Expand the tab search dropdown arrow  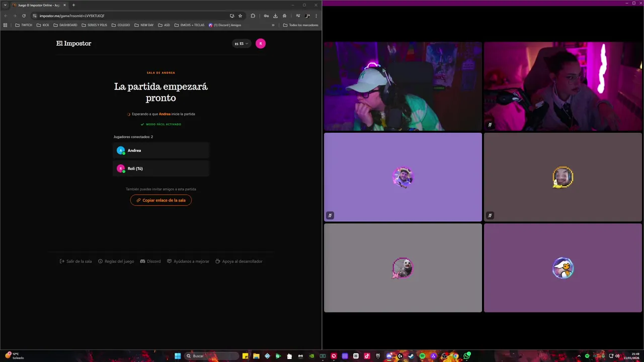click(5, 5)
